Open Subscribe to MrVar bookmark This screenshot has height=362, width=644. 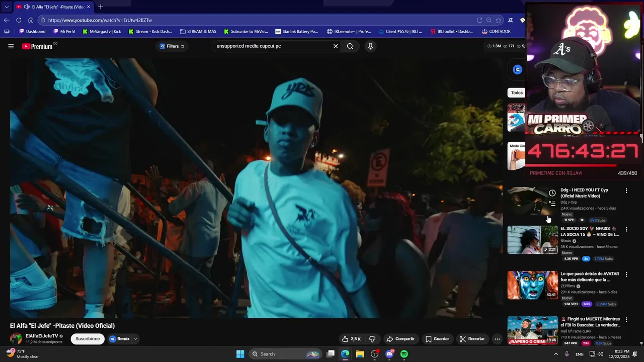(x=246, y=31)
